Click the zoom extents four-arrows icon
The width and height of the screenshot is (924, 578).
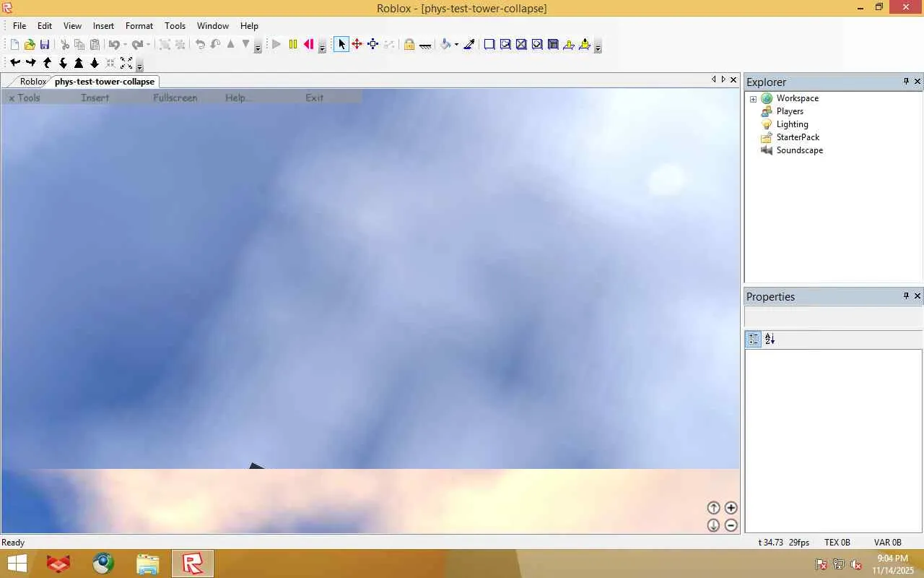tap(126, 64)
